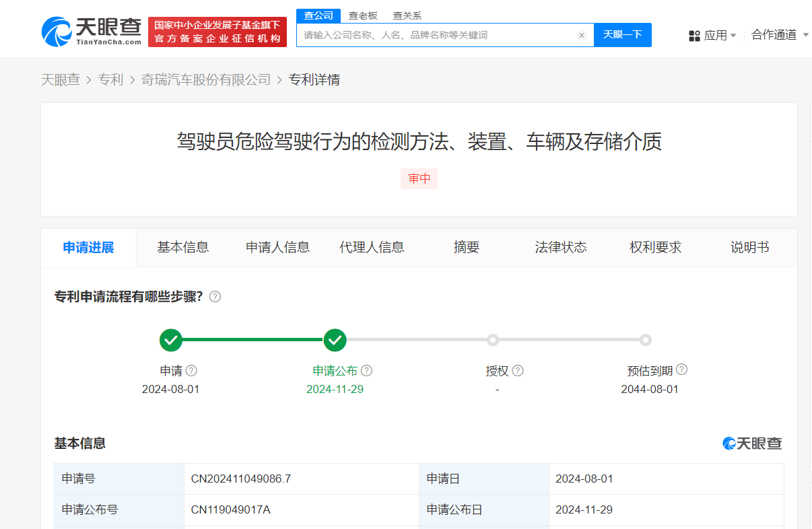This screenshot has width=812, height=529.
Task: Open the 代理人信息 tab
Action: (x=372, y=248)
